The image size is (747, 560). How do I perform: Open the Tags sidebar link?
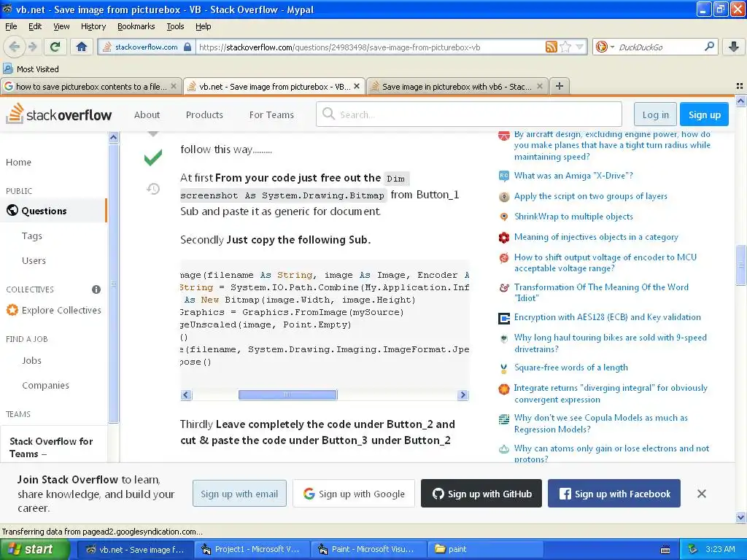32,236
